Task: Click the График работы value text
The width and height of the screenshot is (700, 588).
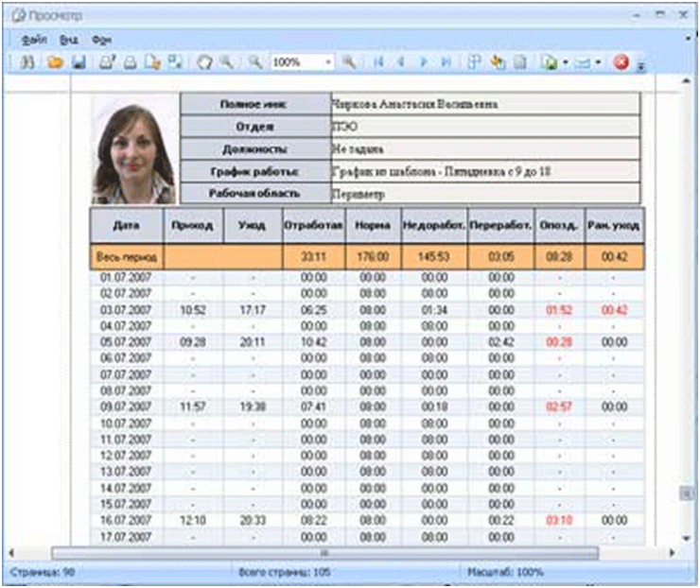Action: (441, 172)
